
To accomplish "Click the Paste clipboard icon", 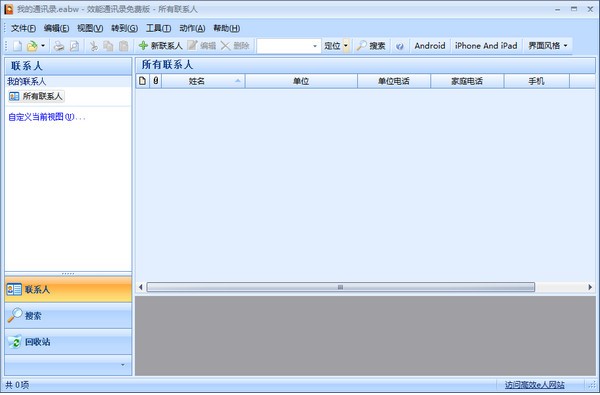I will [x=123, y=46].
